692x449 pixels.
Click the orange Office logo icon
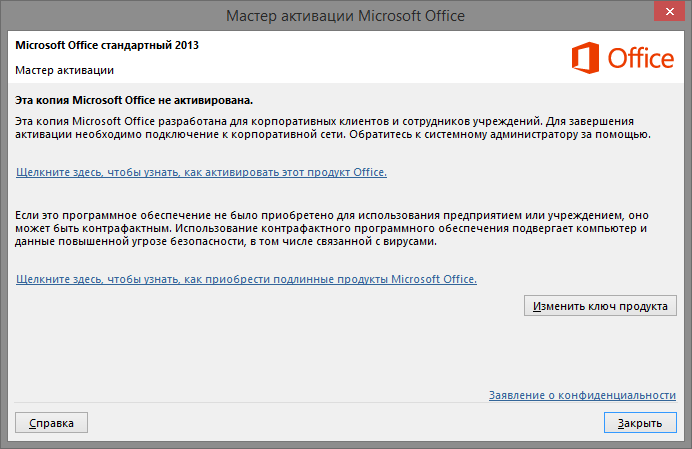(x=586, y=59)
